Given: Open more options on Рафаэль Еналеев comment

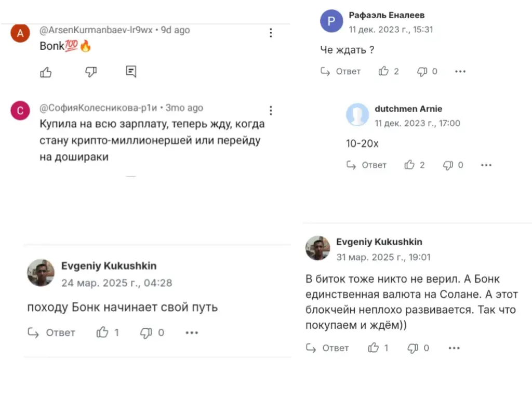Looking at the screenshot, I should (460, 71).
